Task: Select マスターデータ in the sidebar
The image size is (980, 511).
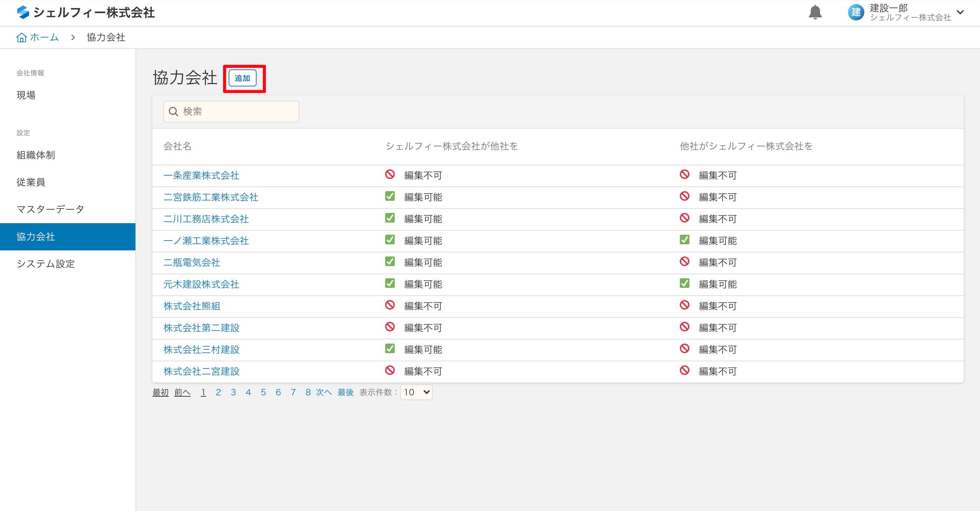Action: (x=50, y=209)
